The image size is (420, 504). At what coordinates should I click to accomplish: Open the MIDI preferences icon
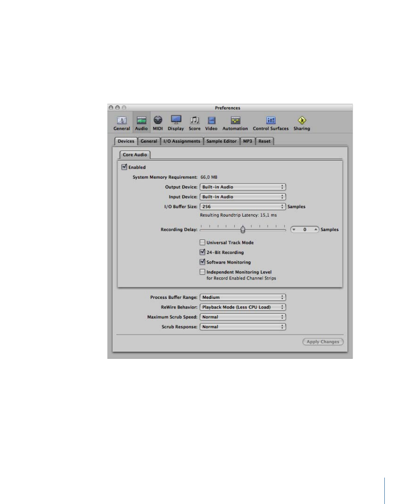point(158,123)
